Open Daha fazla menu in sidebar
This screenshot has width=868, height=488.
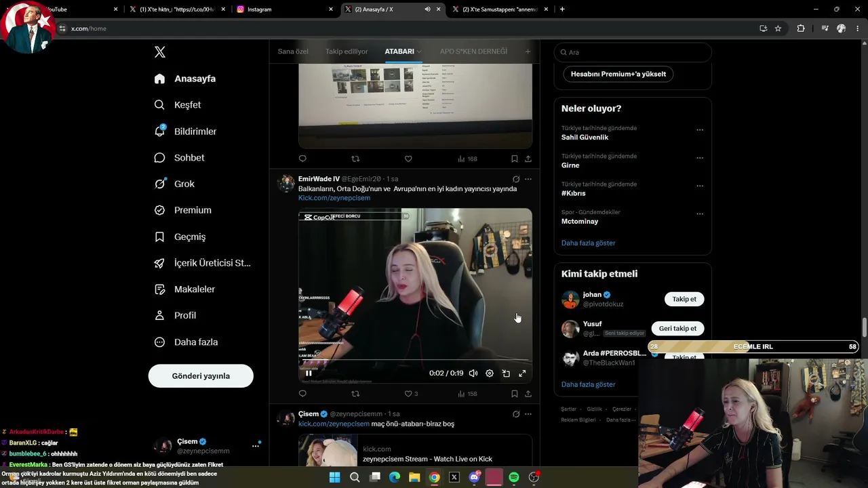(186, 342)
